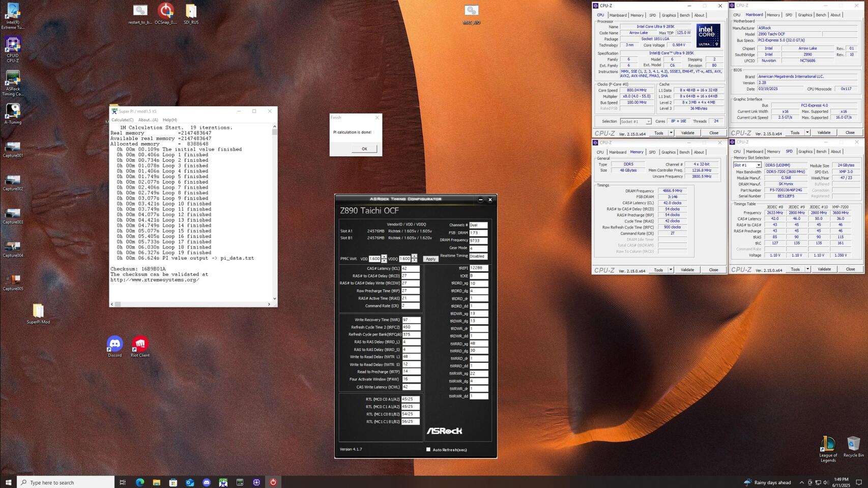Screen dimensions: 868x488
Task: Switch to Graphics tab in CPU-Z Memory window
Action: point(669,152)
